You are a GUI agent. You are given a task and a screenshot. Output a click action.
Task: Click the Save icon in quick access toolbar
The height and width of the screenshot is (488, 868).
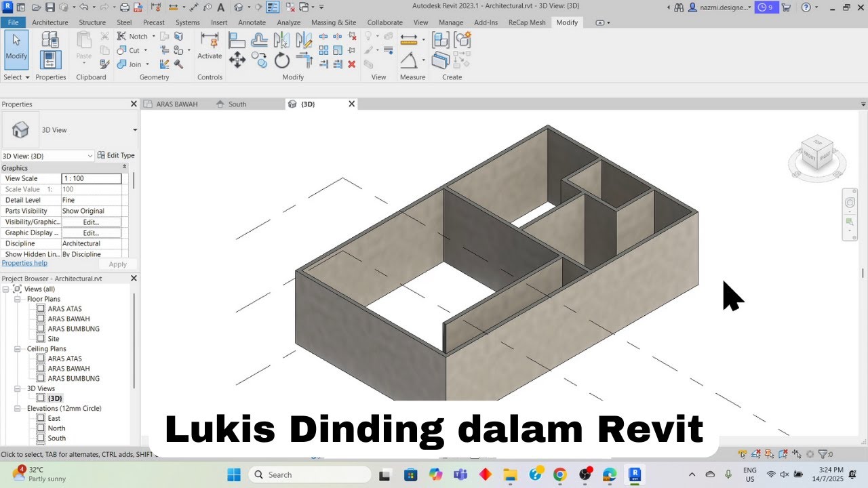tap(50, 7)
